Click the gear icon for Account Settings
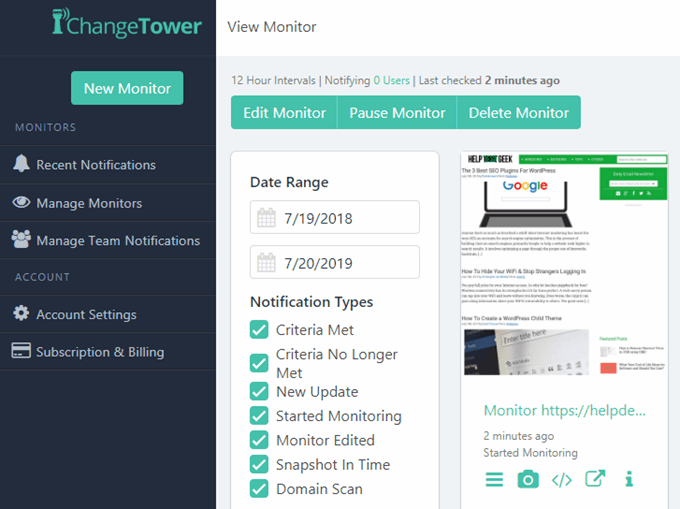This screenshot has width=680, height=509. (x=21, y=313)
